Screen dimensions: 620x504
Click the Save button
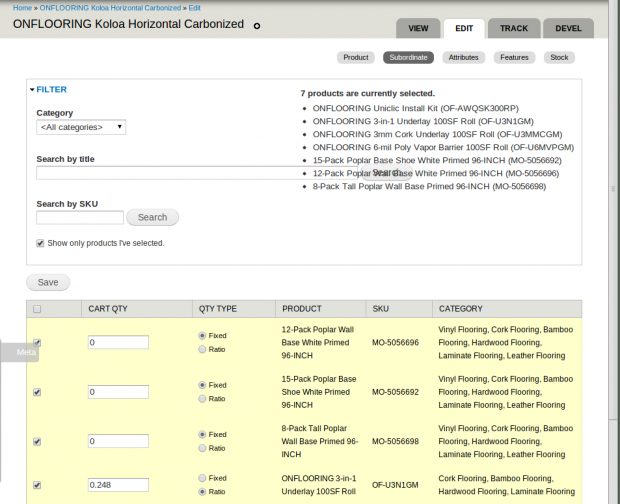click(47, 283)
